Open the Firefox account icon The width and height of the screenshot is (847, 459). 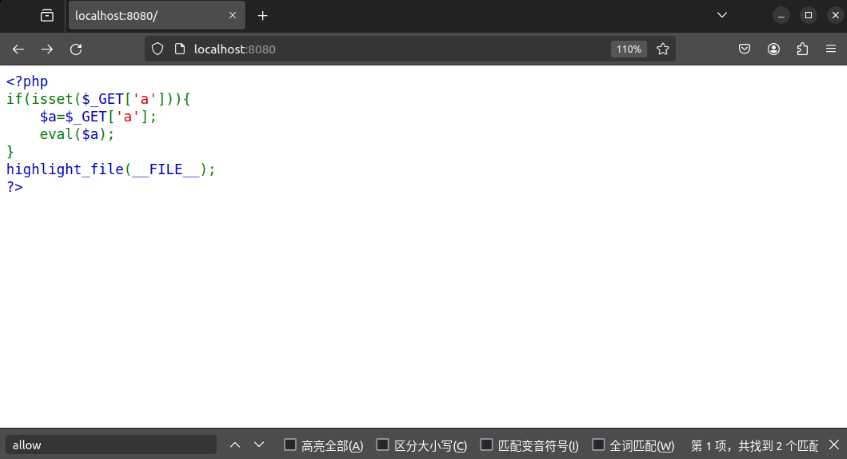coord(774,49)
